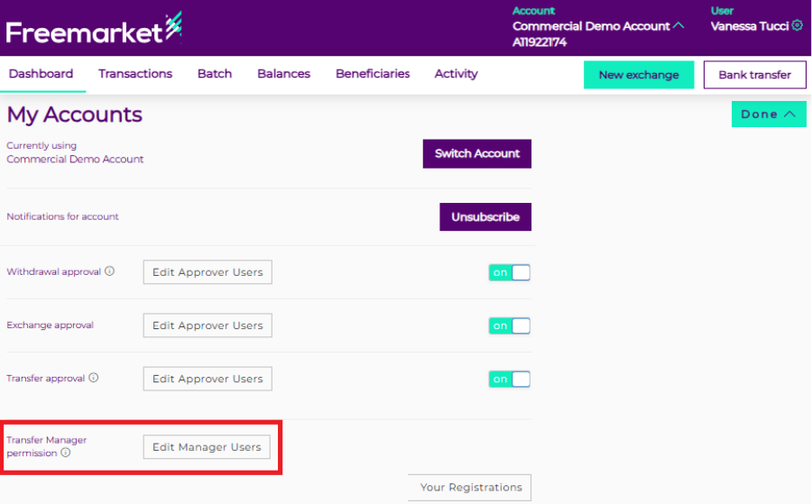Open user settings gear icon
This screenshot has height=504, width=812.
[x=797, y=26]
